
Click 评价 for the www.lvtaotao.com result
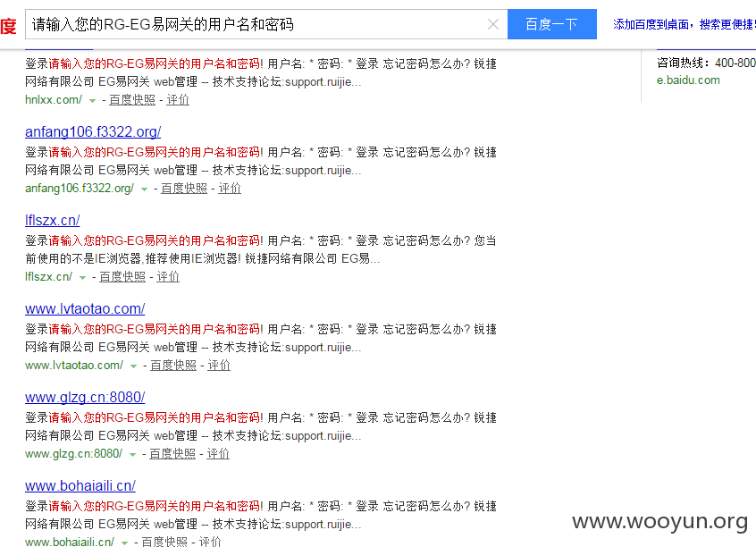tap(219, 366)
